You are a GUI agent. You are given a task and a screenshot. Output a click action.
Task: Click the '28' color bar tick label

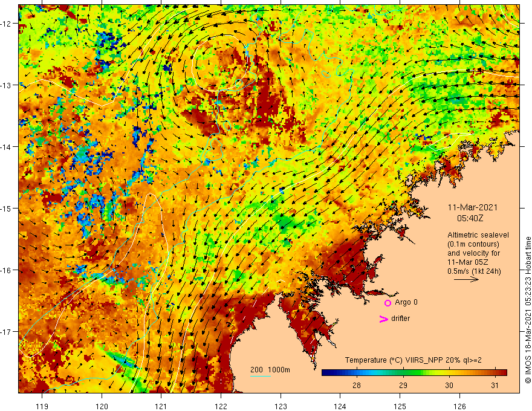357,385
